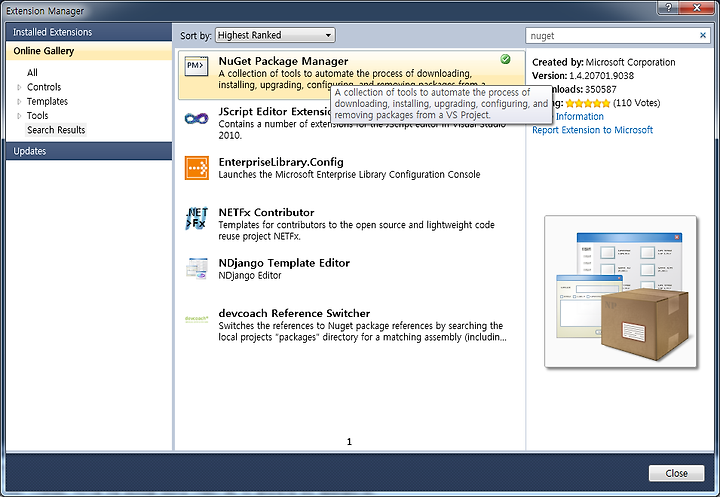Open the Installed Extensions section

point(89,32)
